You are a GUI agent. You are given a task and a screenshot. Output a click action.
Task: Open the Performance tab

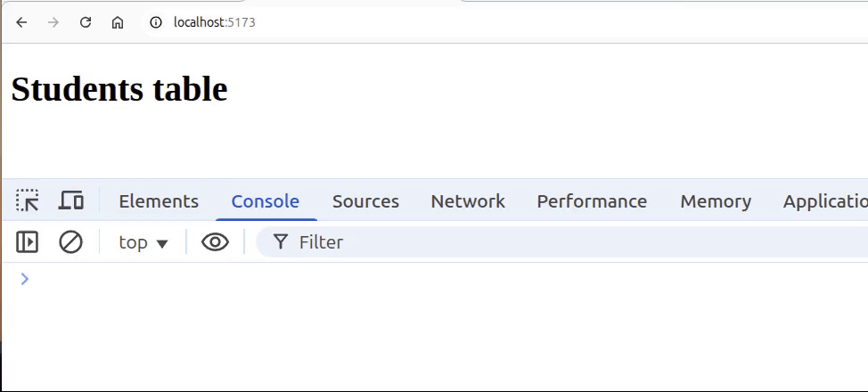[592, 201]
